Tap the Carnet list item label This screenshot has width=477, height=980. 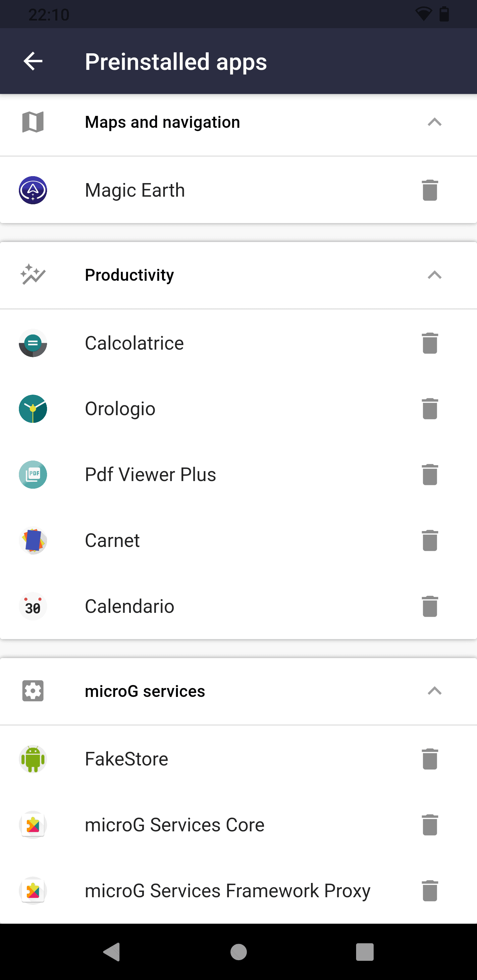pyautogui.click(x=112, y=540)
